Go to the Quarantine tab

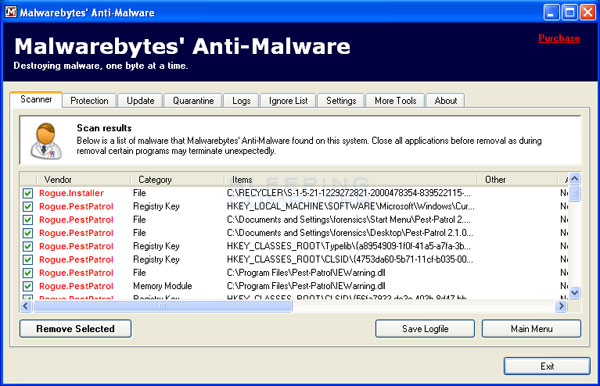coord(193,101)
